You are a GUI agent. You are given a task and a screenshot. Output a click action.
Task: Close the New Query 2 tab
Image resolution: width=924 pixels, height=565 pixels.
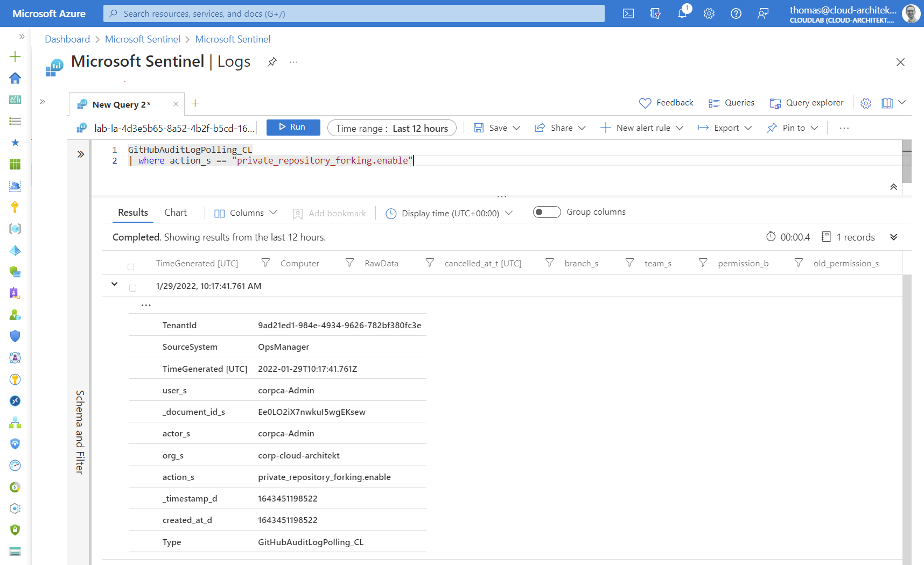[x=176, y=104]
